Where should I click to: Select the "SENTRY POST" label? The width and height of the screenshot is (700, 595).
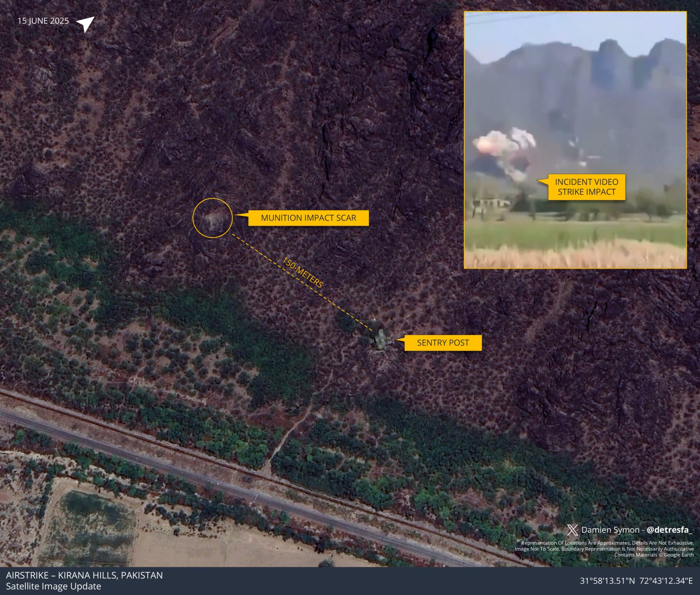(x=443, y=343)
